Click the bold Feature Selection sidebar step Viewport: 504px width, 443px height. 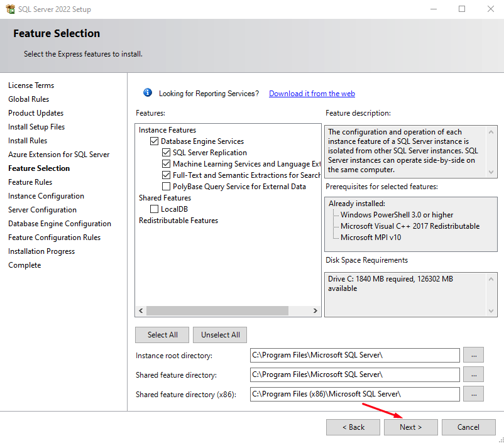point(39,168)
